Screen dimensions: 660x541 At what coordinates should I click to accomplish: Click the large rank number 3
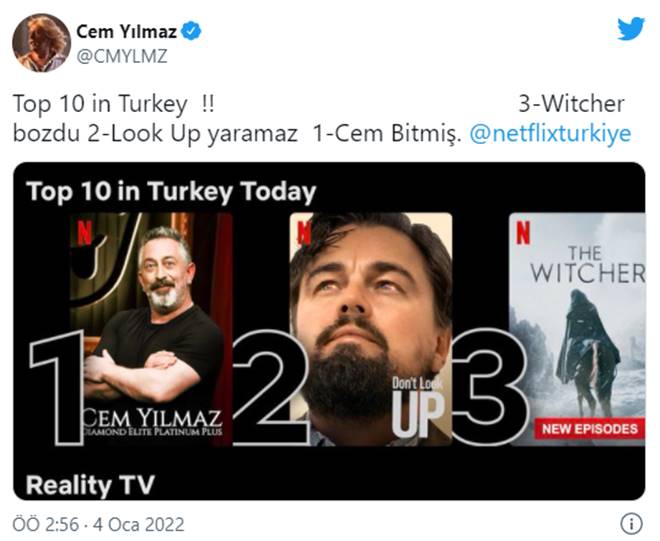(488, 387)
